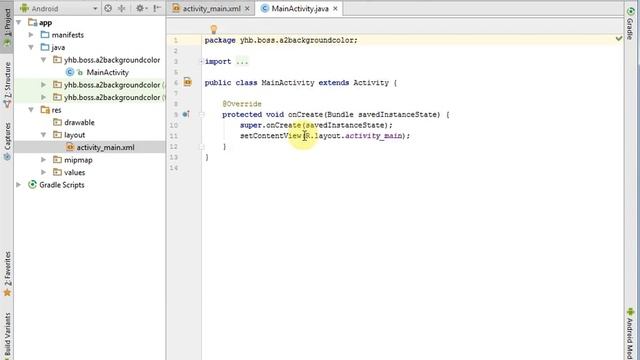Select the mipmap folder
The height and width of the screenshot is (360, 640).
(78, 160)
